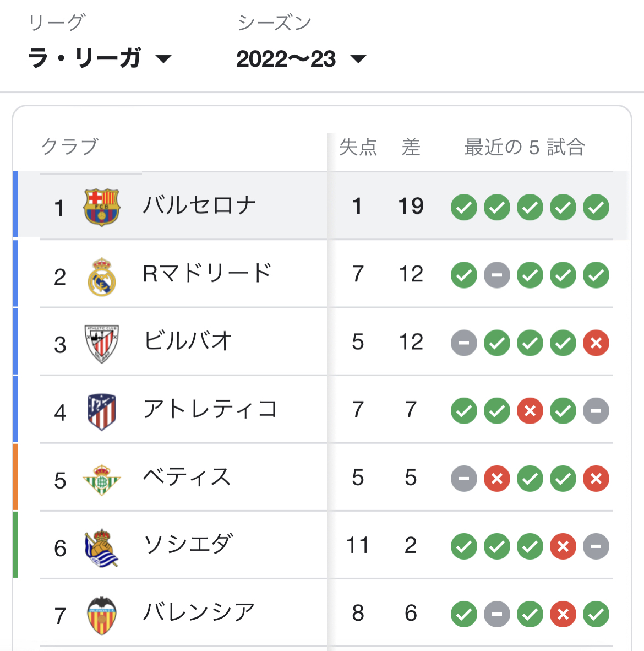Click Atletico's red loss result icon
The image size is (644, 651).
click(x=530, y=411)
